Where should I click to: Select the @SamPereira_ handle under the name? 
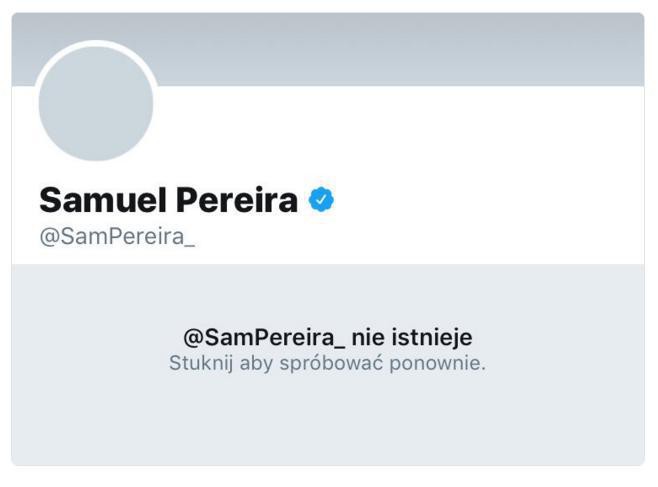point(117,239)
